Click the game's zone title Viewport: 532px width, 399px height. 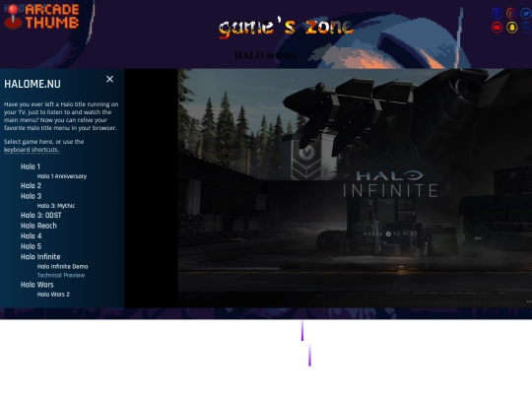click(286, 28)
